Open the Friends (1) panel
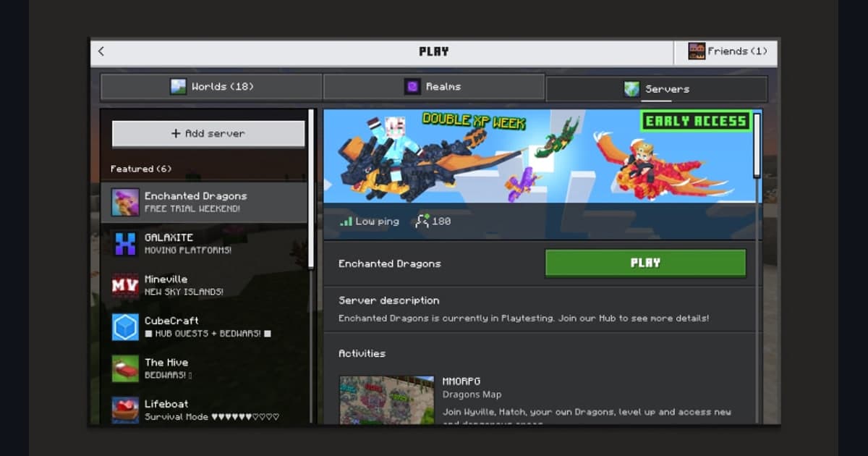This screenshot has height=456, width=868. (726, 51)
